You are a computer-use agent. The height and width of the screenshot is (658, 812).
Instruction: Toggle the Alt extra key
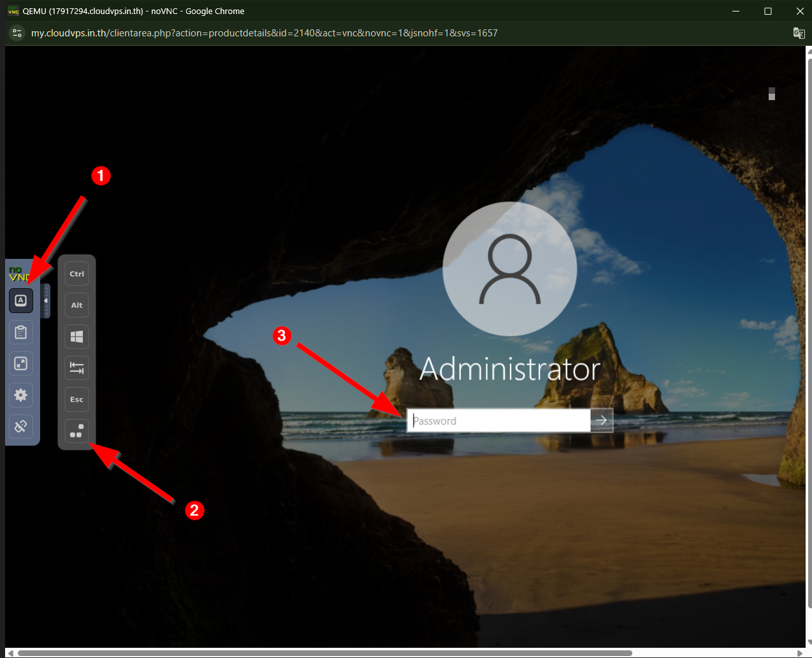coord(76,305)
